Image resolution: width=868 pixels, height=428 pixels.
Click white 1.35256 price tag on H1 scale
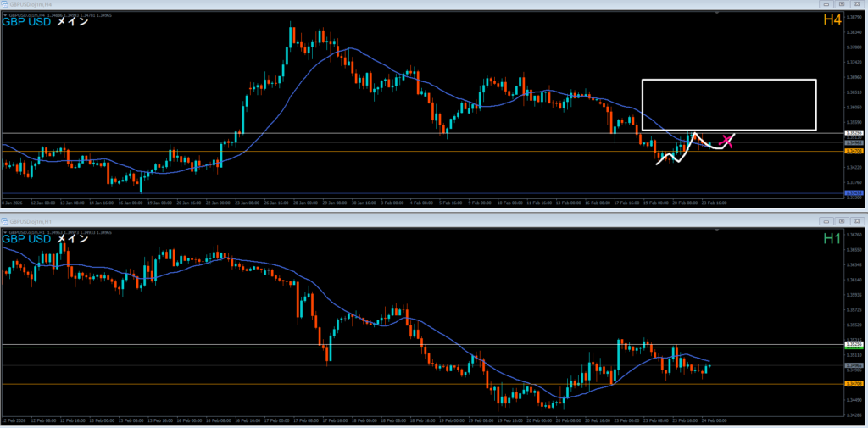pos(853,344)
